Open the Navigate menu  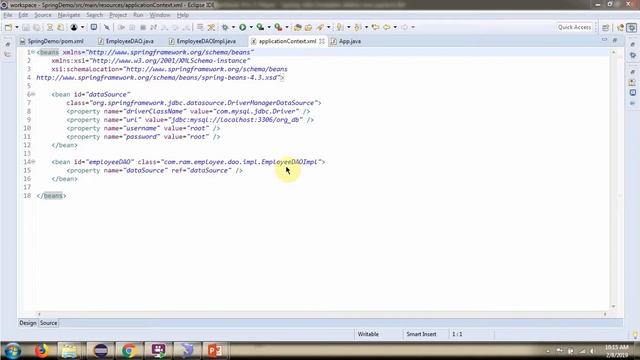69,15
